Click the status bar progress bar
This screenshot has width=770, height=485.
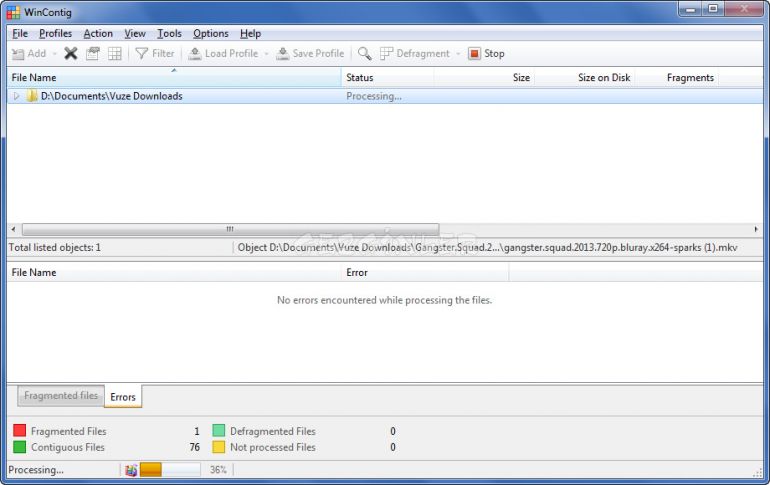pyautogui.click(x=170, y=470)
